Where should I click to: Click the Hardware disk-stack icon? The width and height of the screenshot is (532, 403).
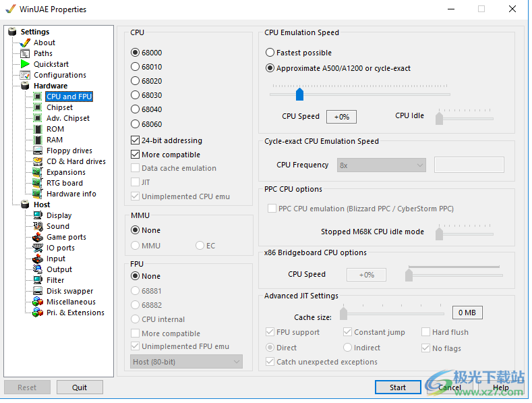(25, 86)
